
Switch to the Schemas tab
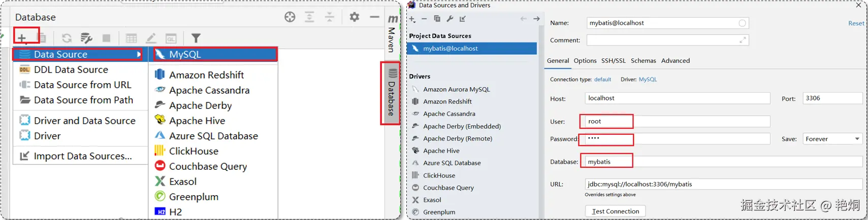644,61
